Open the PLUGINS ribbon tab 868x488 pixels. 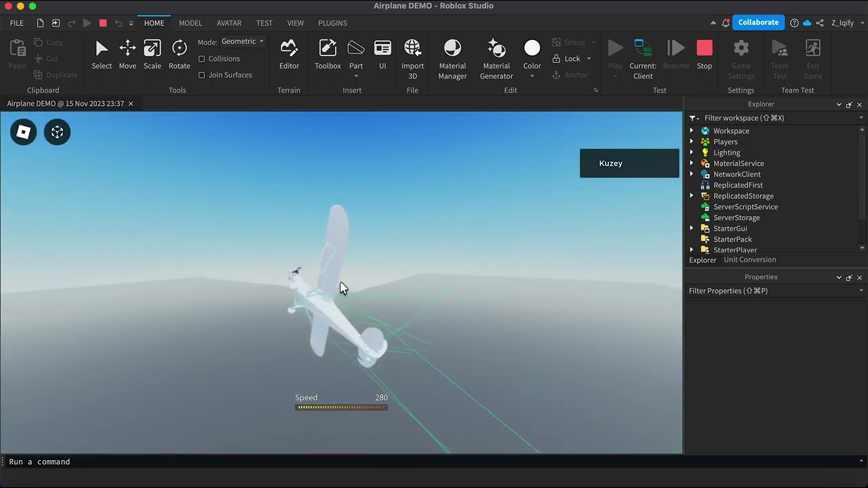[x=332, y=23]
